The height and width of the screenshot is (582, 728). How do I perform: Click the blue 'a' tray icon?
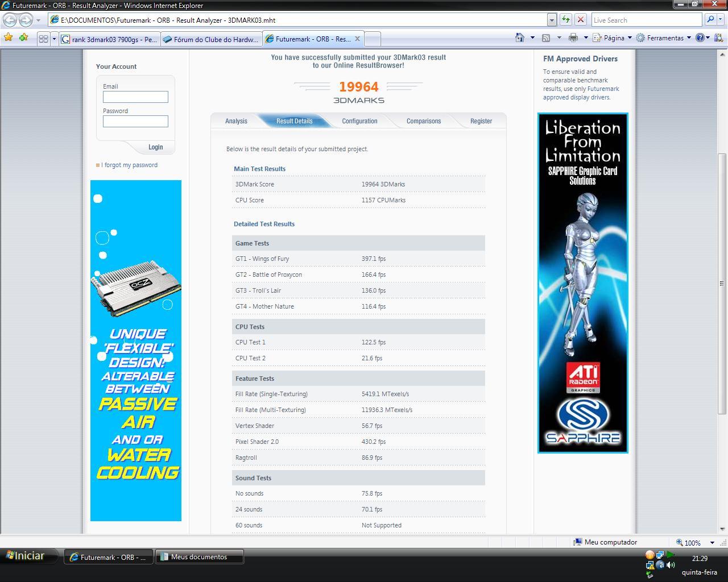pos(660,565)
